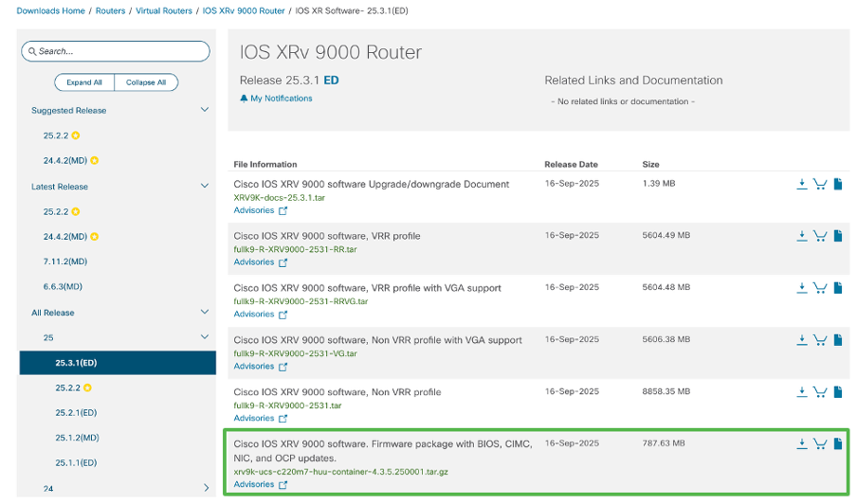Collapse the Latest Release section
Image resolution: width=857 pixels, height=504 pixels.
(x=205, y=187)
